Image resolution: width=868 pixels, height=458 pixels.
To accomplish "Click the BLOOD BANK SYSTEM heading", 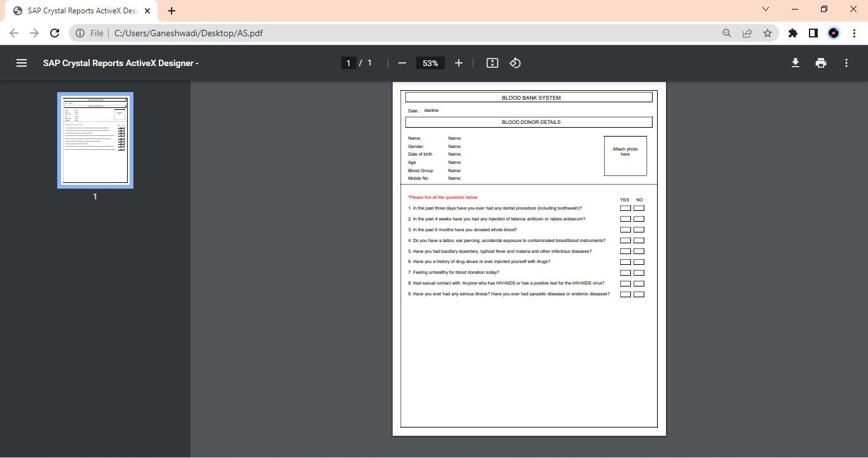I will (531, 98).
